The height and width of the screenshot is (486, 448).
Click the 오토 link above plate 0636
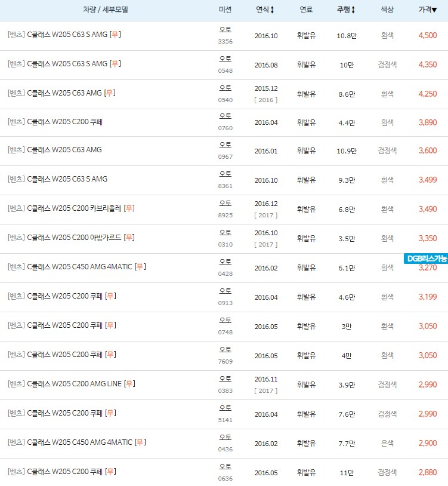[225, 466]
